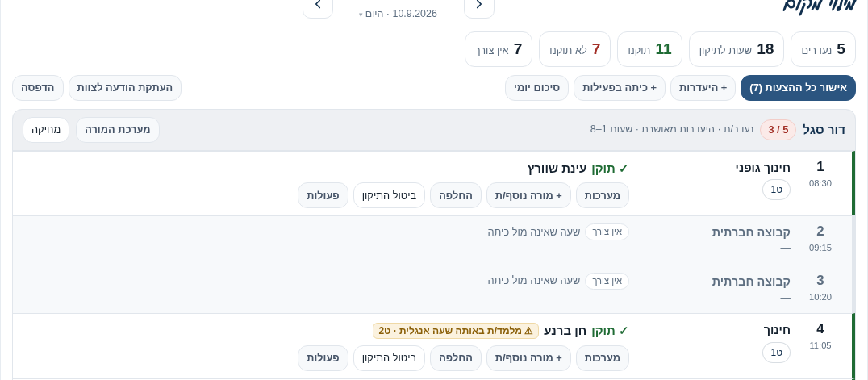Open the סיכום יומי daily summary
This screenshot has height=380, width=868.
coord(536,88)
